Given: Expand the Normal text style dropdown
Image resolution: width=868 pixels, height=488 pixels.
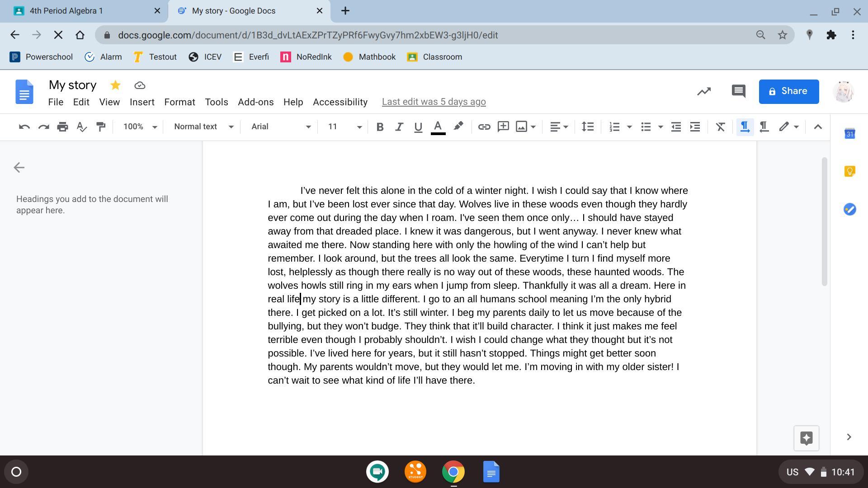Looking at the screenshot, I should pyautogui.click(x=203, y=127).
